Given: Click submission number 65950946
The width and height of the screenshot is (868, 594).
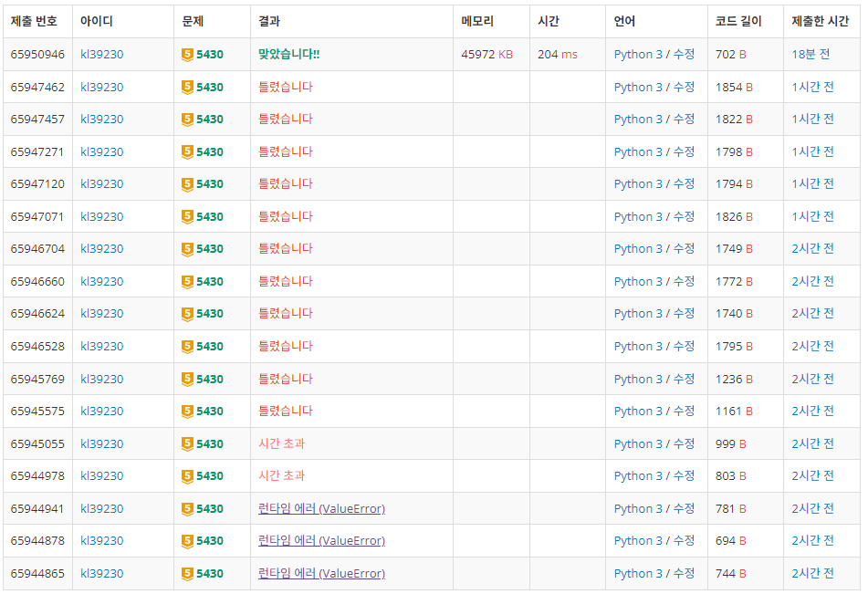Looking at the screenshot, I should pos(37,54).
